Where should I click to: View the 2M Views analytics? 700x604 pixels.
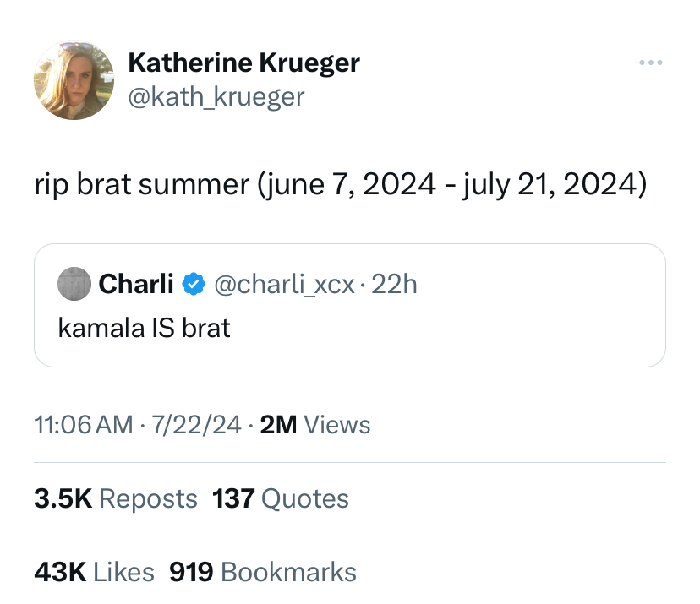point(315,424)
